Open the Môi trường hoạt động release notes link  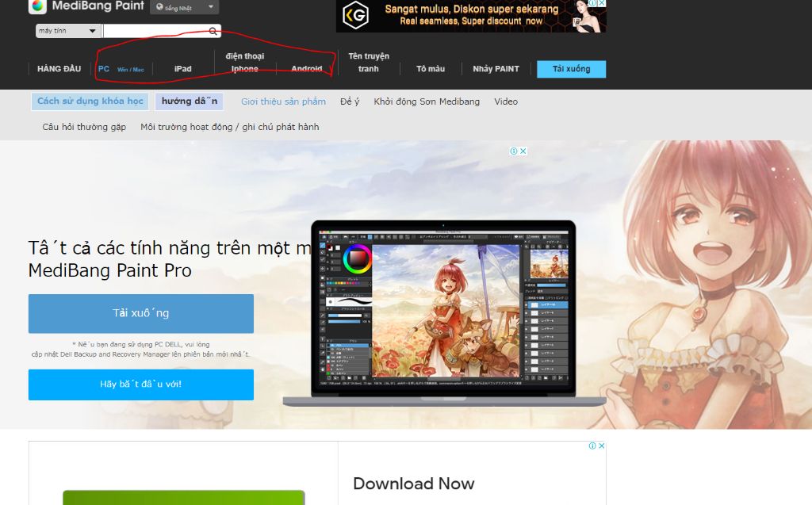pyautogui.click(x=229, y=127)
